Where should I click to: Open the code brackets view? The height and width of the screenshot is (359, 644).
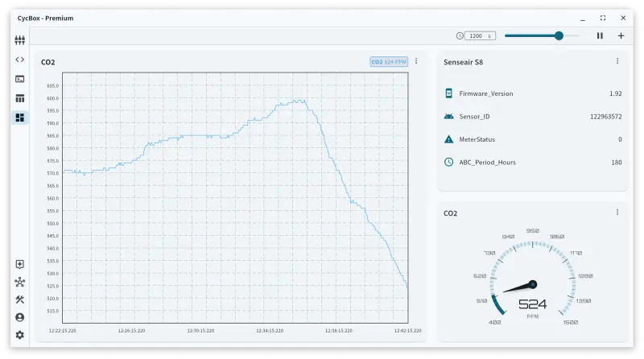click(x=19, y=60)
